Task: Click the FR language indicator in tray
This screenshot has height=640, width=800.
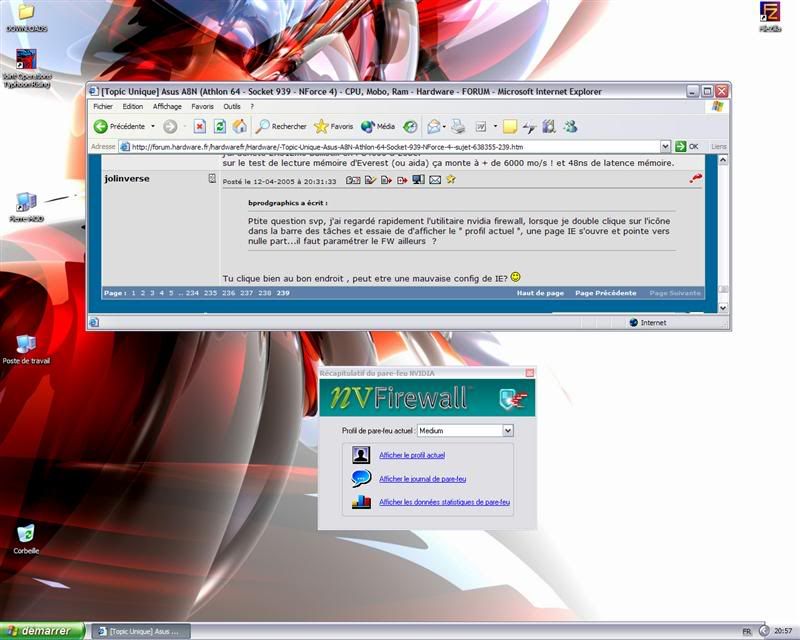Action: tap(746, 632)
